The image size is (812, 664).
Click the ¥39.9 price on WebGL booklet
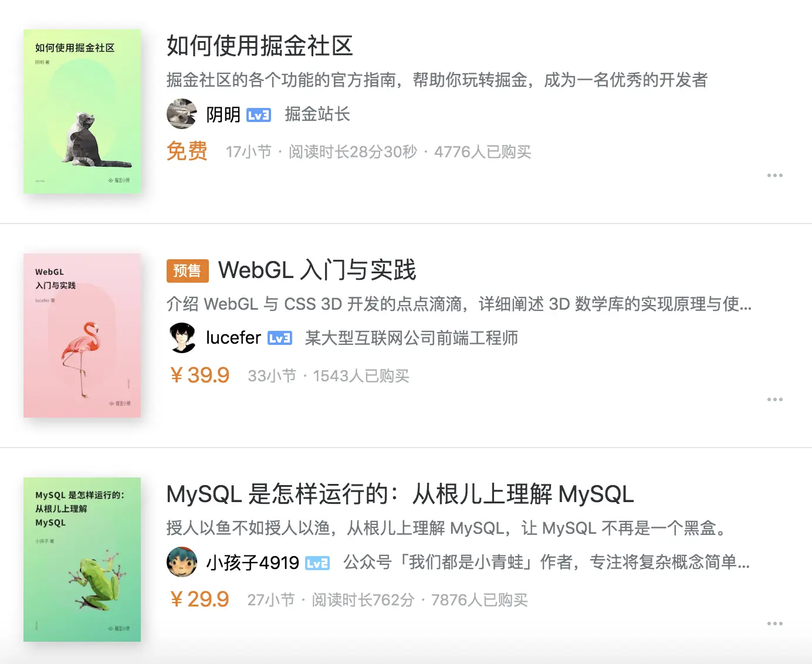tap(199, 375)
